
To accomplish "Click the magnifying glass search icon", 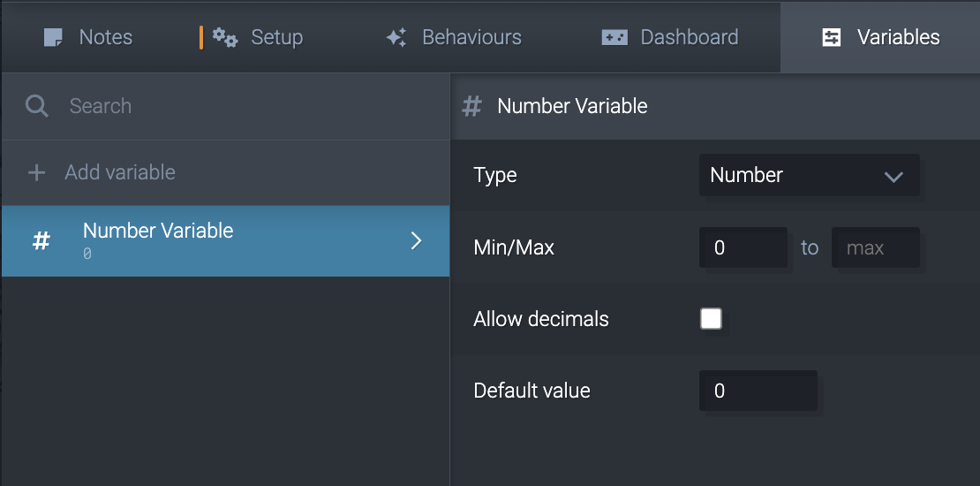I will click(37, 106).
